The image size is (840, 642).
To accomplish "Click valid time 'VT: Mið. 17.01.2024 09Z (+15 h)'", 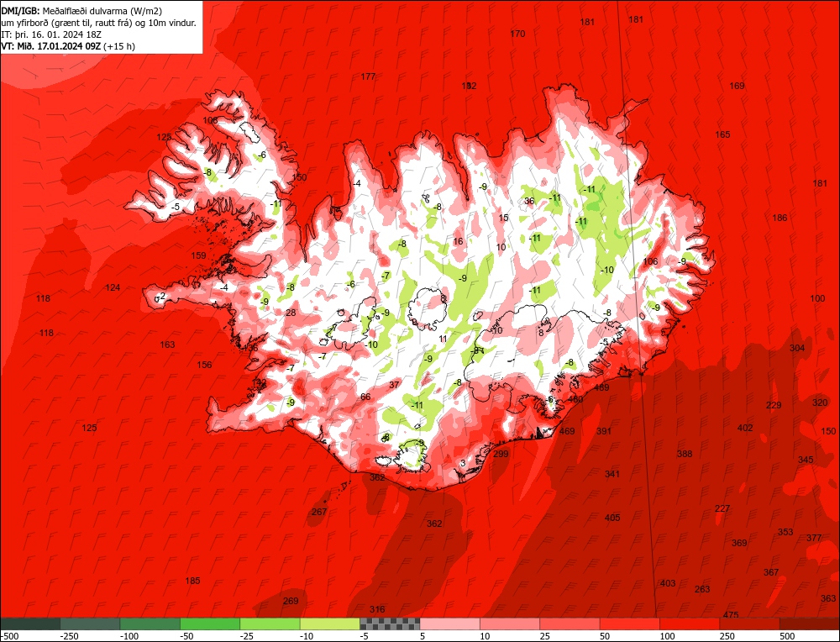I will tap(68, 46).
